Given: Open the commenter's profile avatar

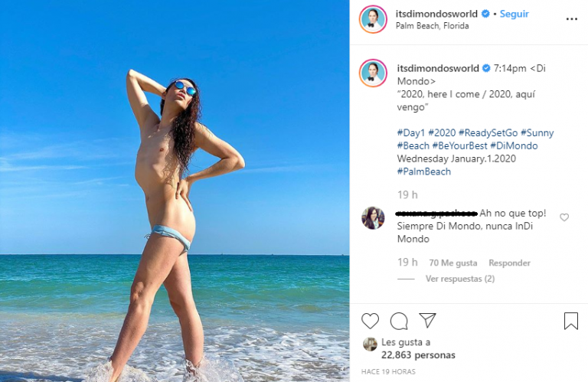Looking at the screenshot, I should tap(373, 217).
